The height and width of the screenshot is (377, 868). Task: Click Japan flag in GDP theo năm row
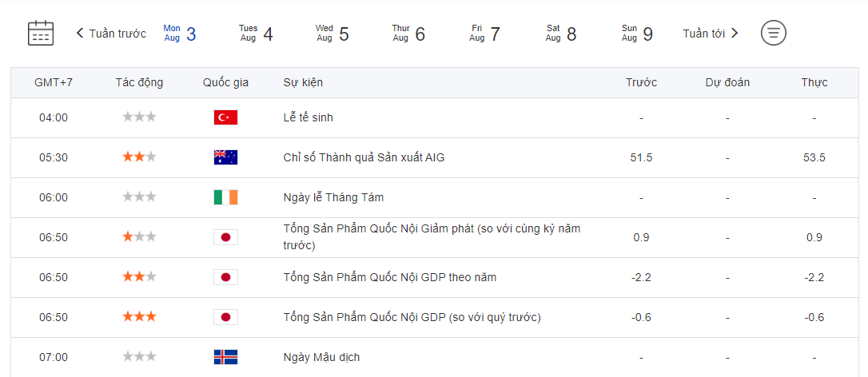click(225, 277)
